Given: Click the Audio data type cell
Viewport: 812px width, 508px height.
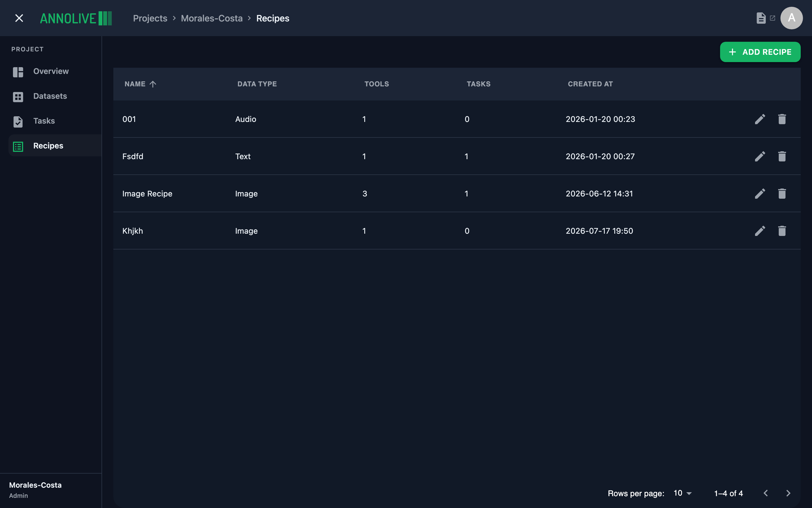Looking at the screenshot, I should pos(246,119).
